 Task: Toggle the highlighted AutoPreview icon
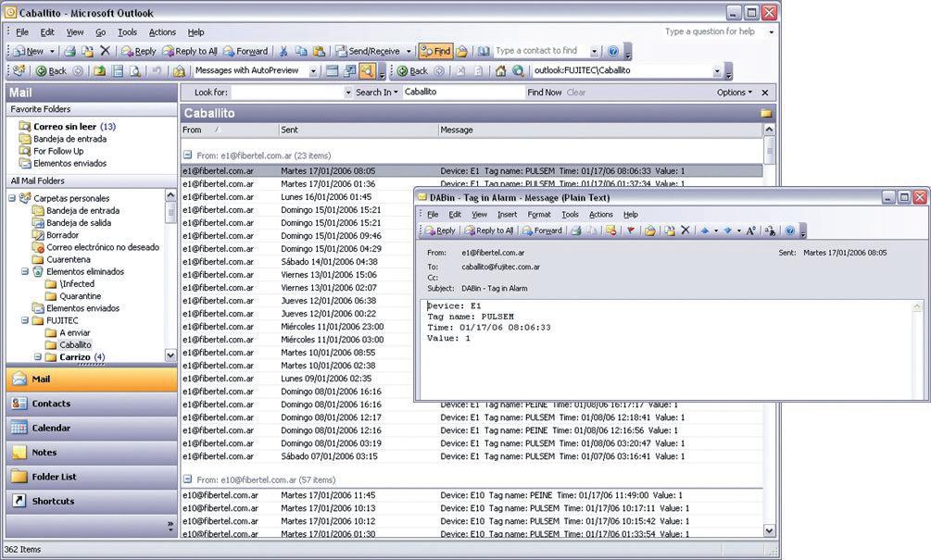click(367, 71)
